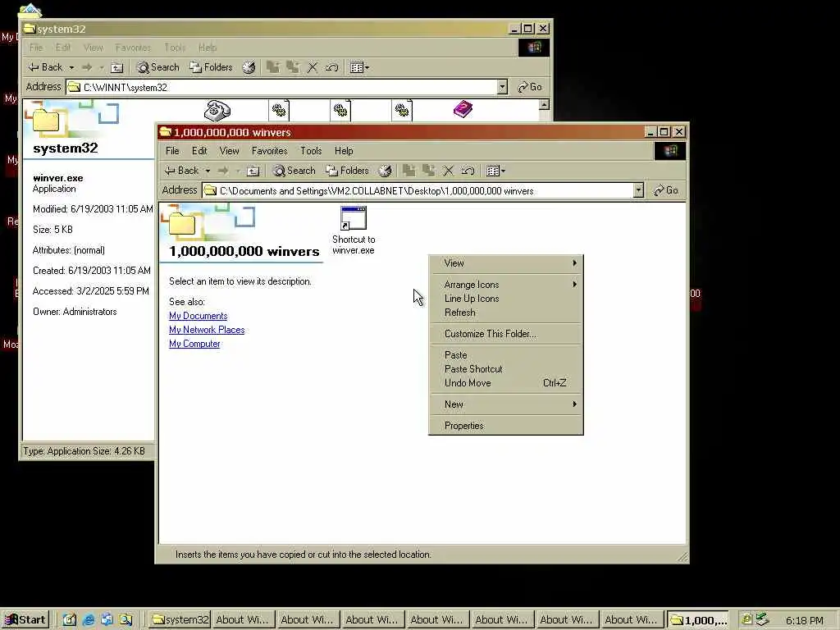Launch Internet Explorer from quick launch
Image resolution: width=840 pixels, height=630 pixels.
point(89,620)
